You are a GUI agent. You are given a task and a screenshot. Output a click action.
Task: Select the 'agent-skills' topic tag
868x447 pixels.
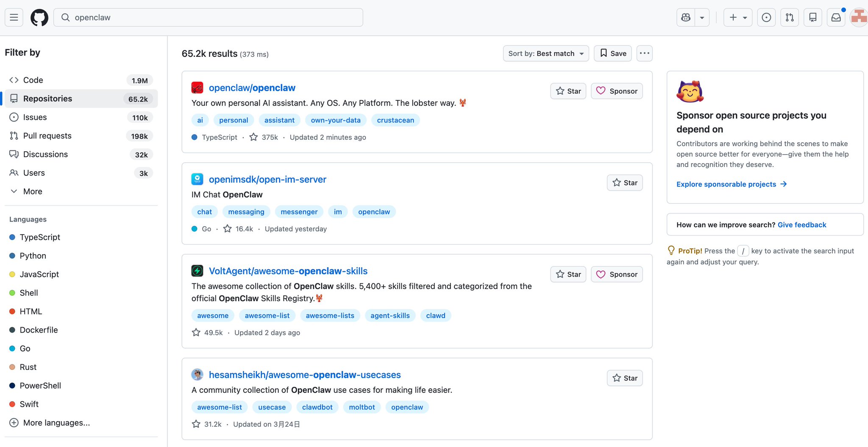click(390, 316)
